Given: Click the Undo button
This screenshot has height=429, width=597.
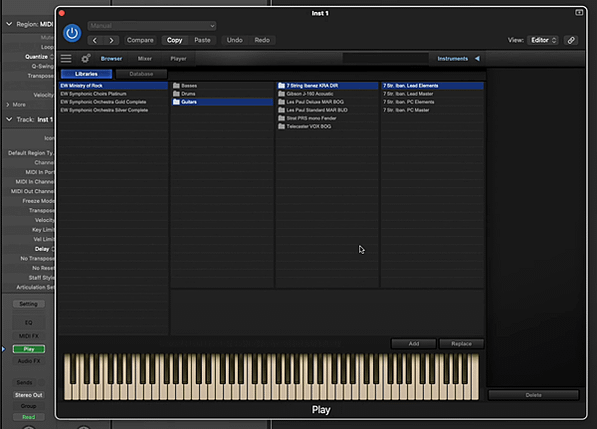Looking at the screenshot, I should coord(235,40).
